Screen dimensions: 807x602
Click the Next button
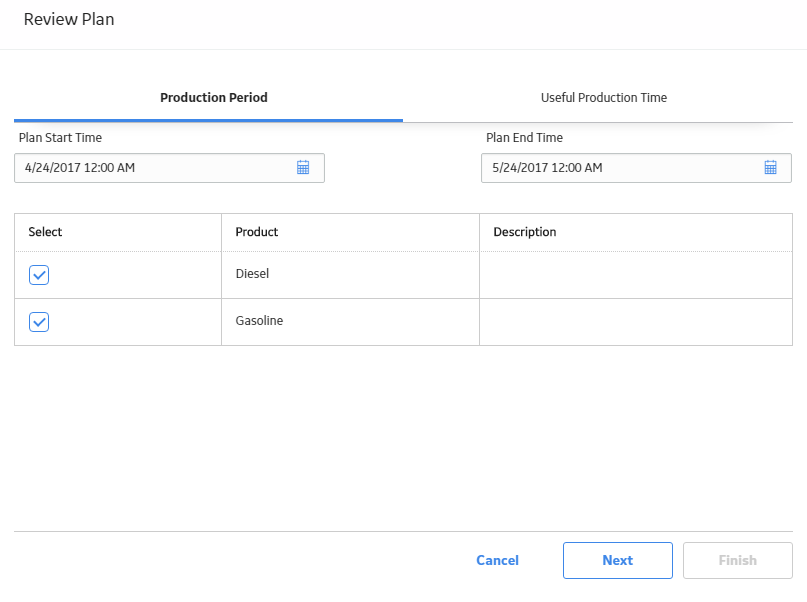(x=618, y=560)
